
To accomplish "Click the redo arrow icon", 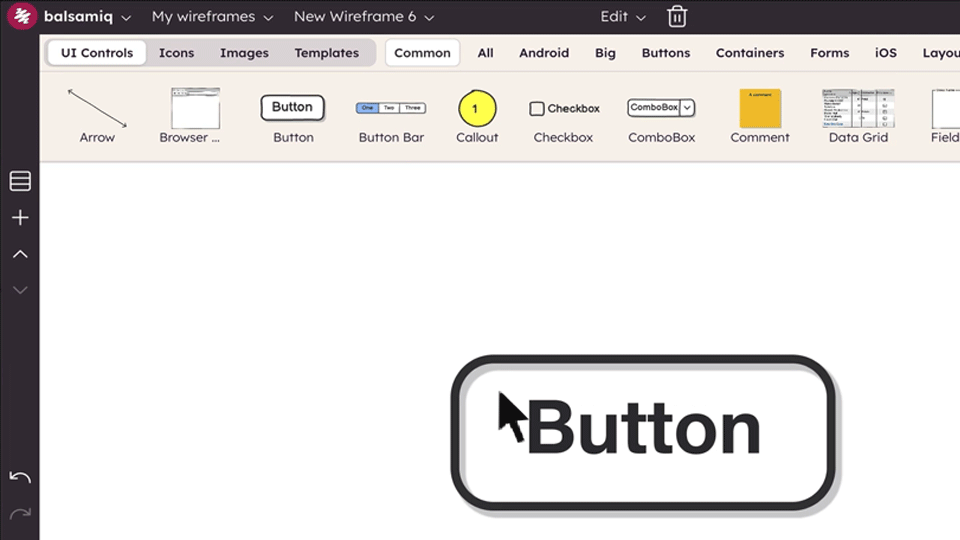I will point(20,514).
